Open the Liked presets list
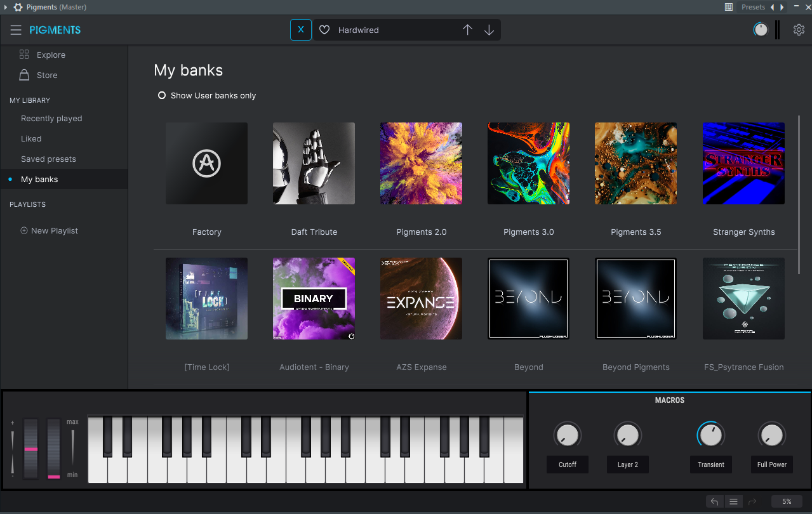 point(31,139)
